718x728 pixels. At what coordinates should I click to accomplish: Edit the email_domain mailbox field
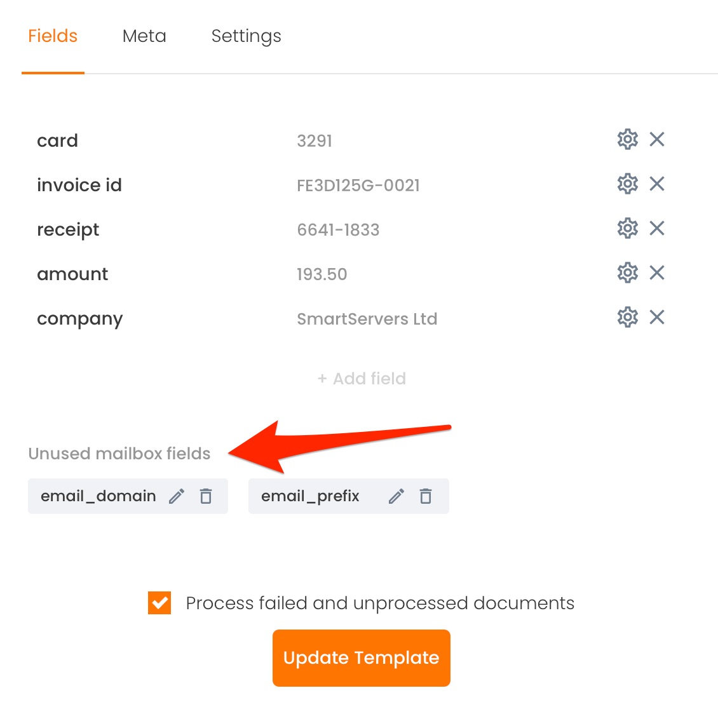point(176,496)
